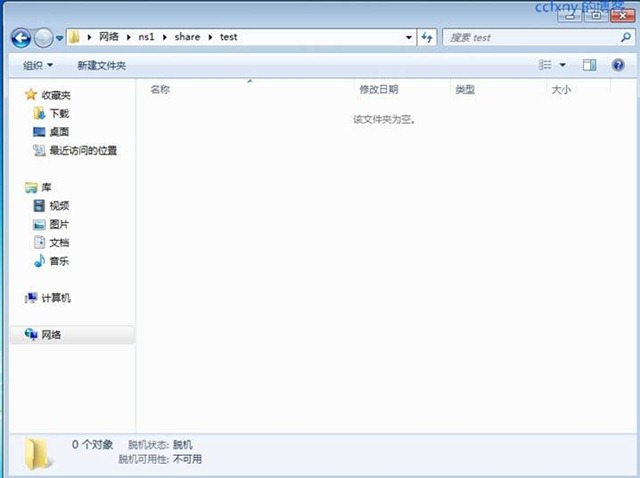Expand arrow after 网络 breadcrumb
The image size is (640, 478).
(129, 38)
